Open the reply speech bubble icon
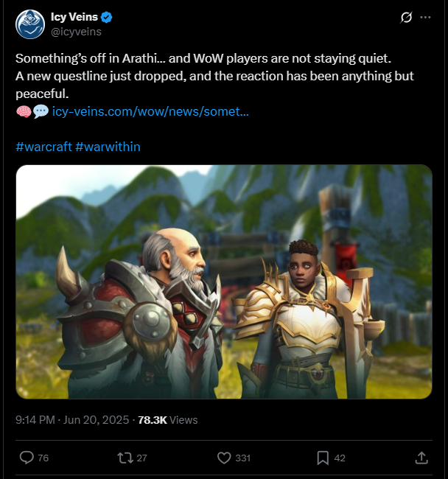This screenshot has height=479, width=448. coord(27,458)
